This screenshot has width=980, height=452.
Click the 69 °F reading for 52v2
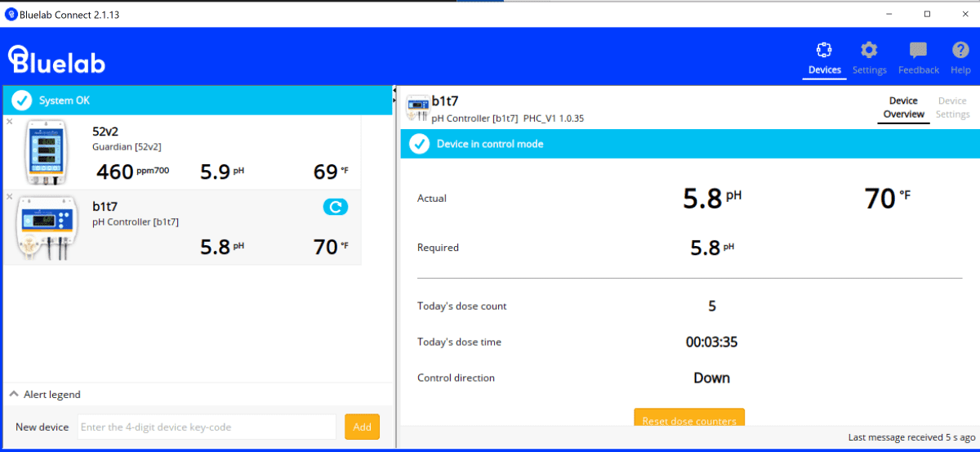[x=331, y=172]
